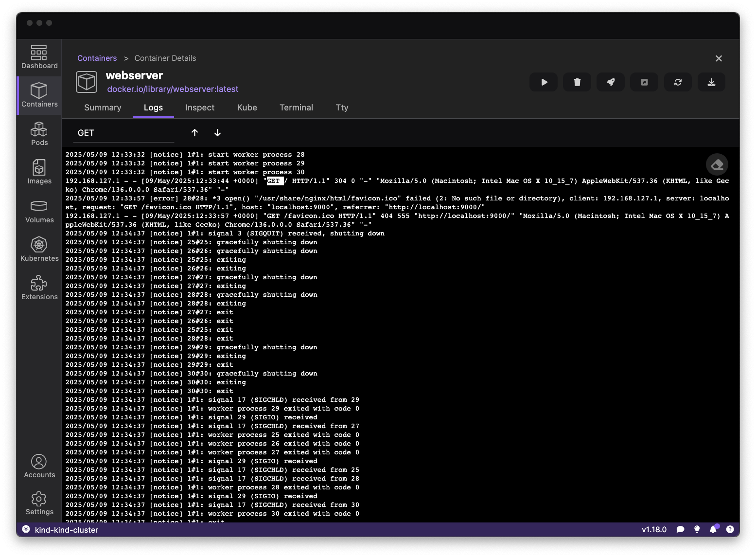
Task: Open the Terminal tab
Action: [x=296, y=108]
